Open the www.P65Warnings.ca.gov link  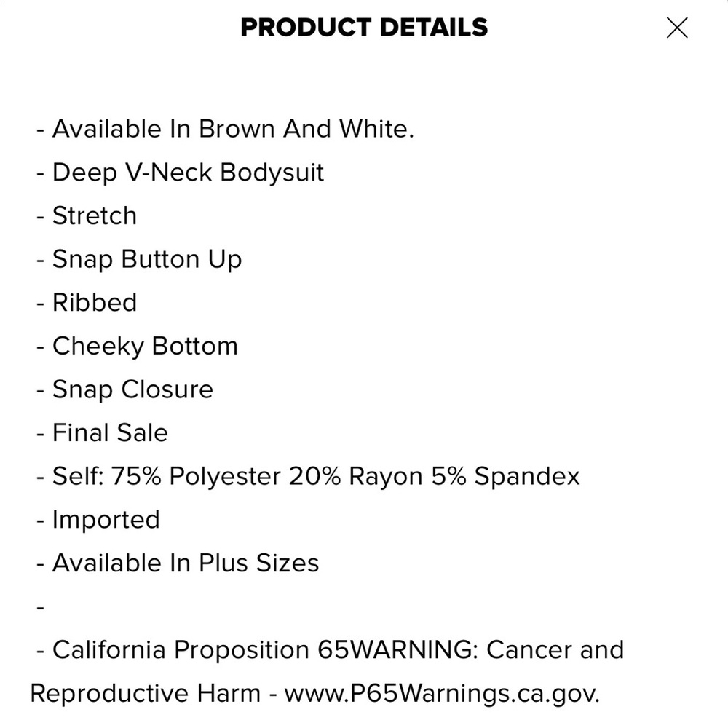(x=442, y=693)
